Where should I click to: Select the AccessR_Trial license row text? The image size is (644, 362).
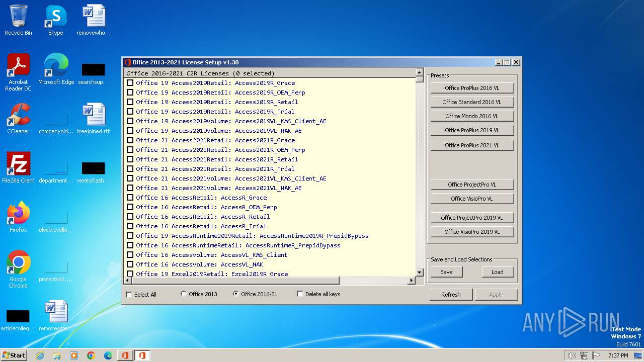pos(201,226)
